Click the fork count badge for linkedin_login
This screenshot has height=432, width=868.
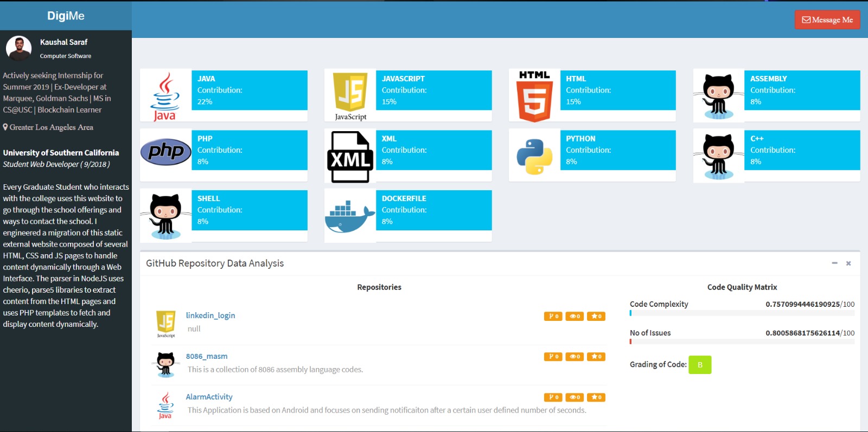(553, 317)
